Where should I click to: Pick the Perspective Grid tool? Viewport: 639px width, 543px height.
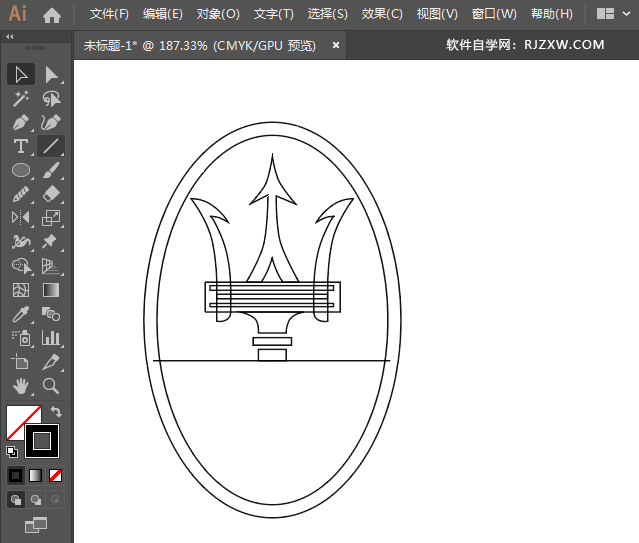(x=51, y=266)
